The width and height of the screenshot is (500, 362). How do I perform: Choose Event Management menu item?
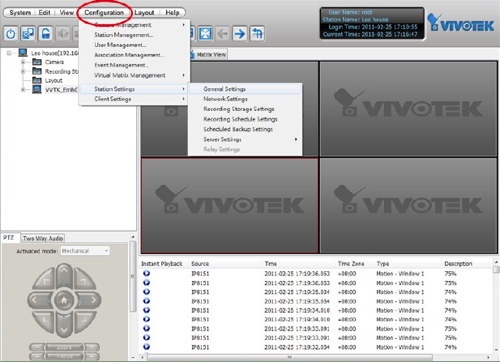pyautogui.click(x=134, y=65)
